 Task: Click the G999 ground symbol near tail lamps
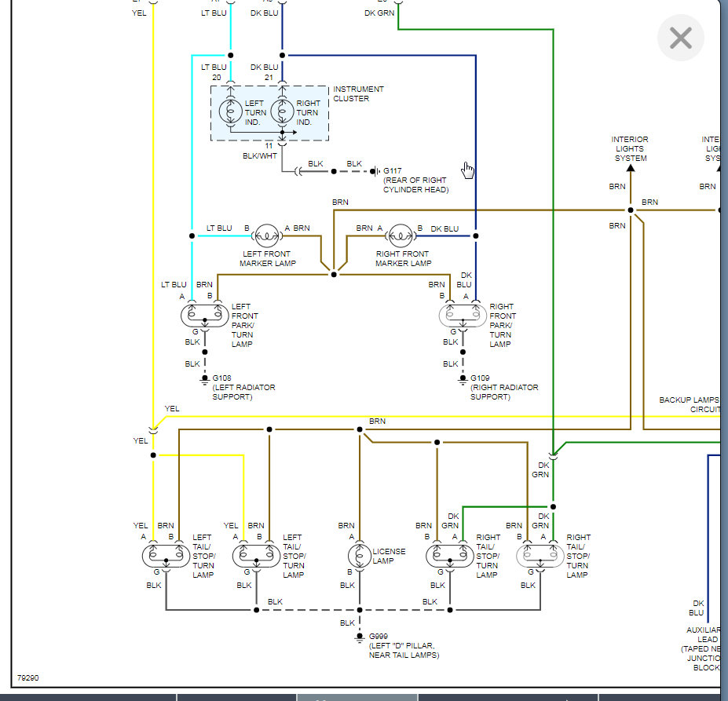point(360,637)
